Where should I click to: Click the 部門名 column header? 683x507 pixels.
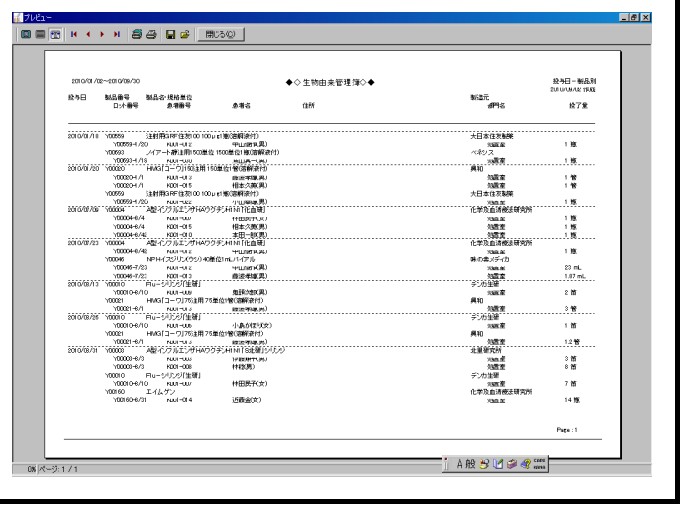(x=496, y=105)
